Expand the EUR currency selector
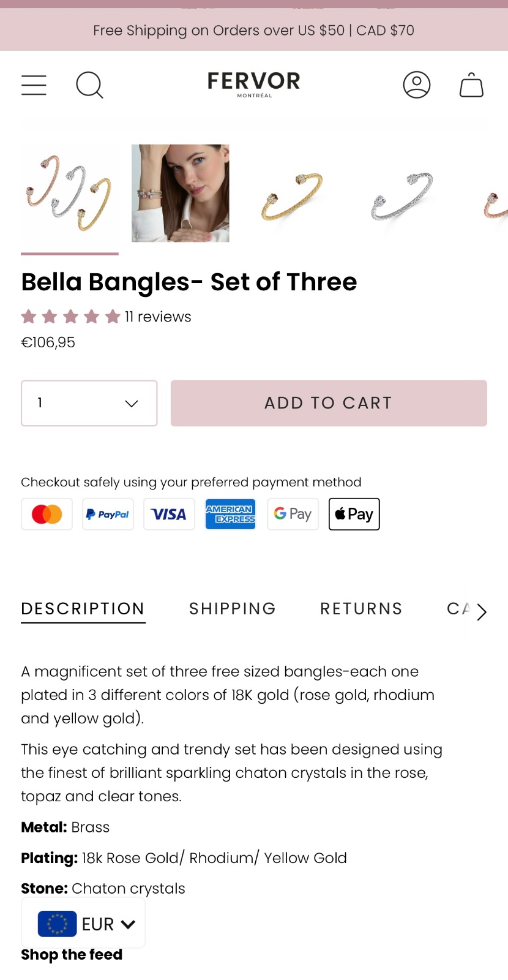 84,924
